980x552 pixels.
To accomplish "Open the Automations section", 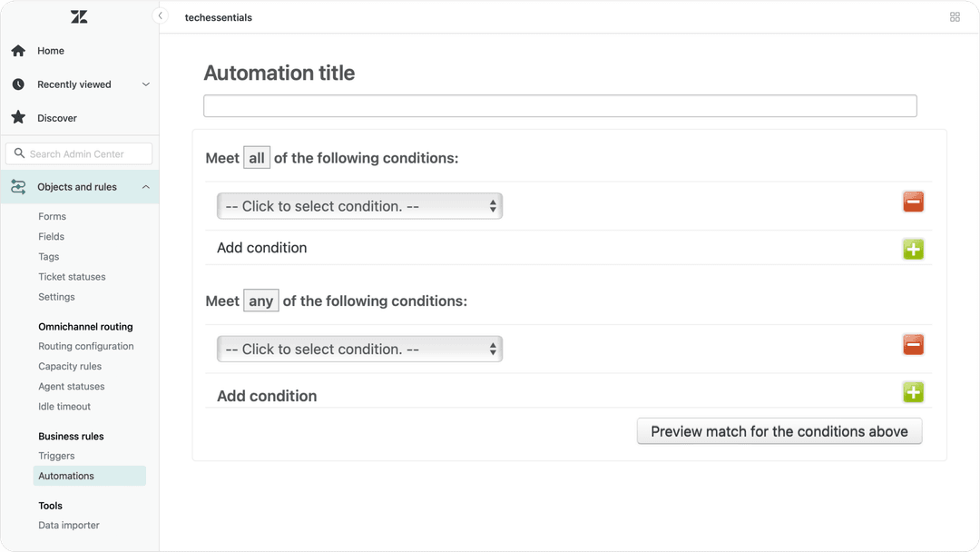I will click(x=66, y=475).
